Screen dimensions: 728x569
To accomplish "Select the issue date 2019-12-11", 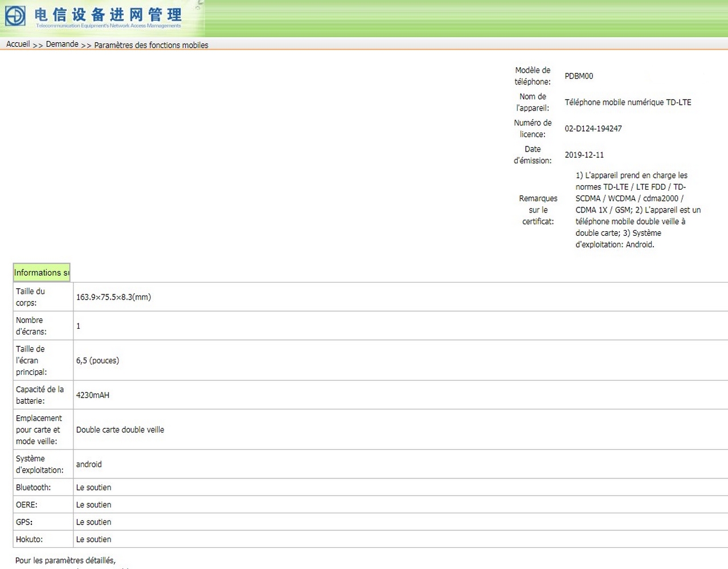I will pyautogui.click(x=584, y=155).
